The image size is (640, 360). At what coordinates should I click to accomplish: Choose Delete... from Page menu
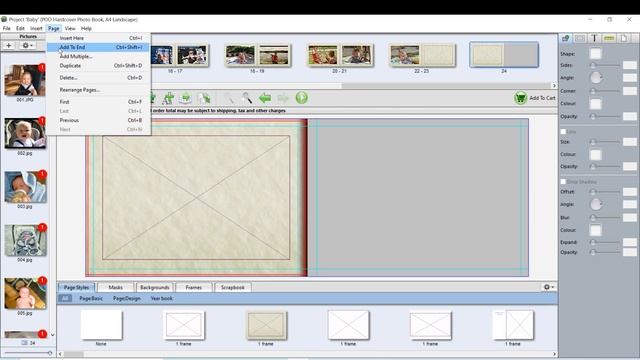point(98,78)
